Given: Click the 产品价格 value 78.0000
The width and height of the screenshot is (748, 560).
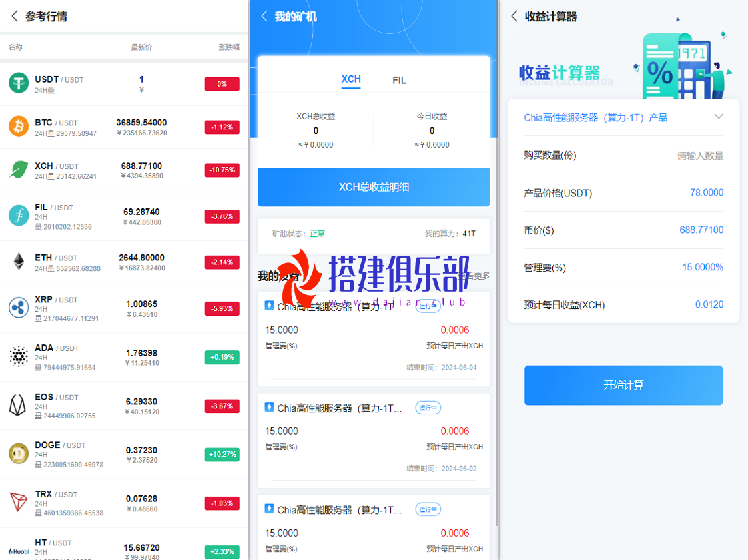Looking at the screenshot, I should click(x=707, y=192).
